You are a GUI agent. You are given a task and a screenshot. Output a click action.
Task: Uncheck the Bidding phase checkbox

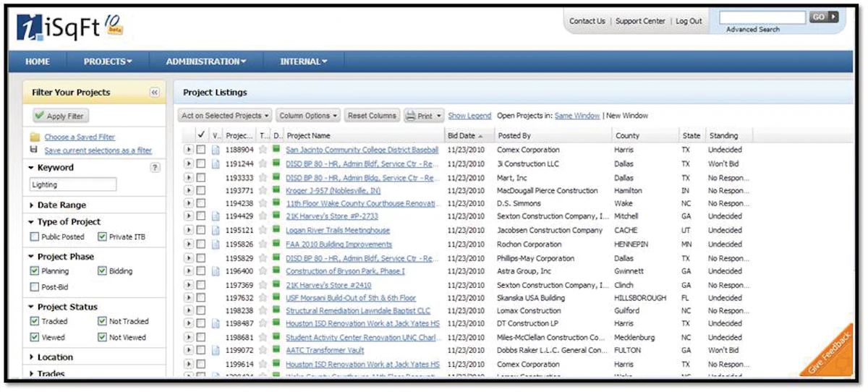(102, 271)
